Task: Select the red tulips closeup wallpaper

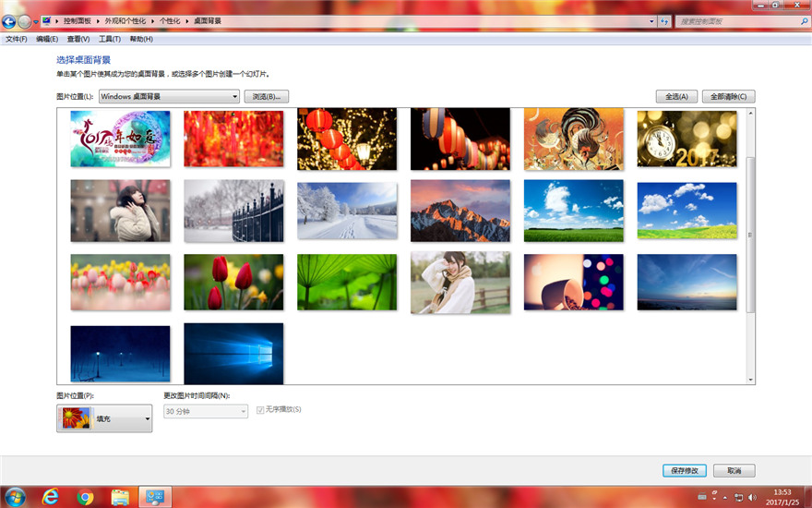Action: click(x=233, y=282)
